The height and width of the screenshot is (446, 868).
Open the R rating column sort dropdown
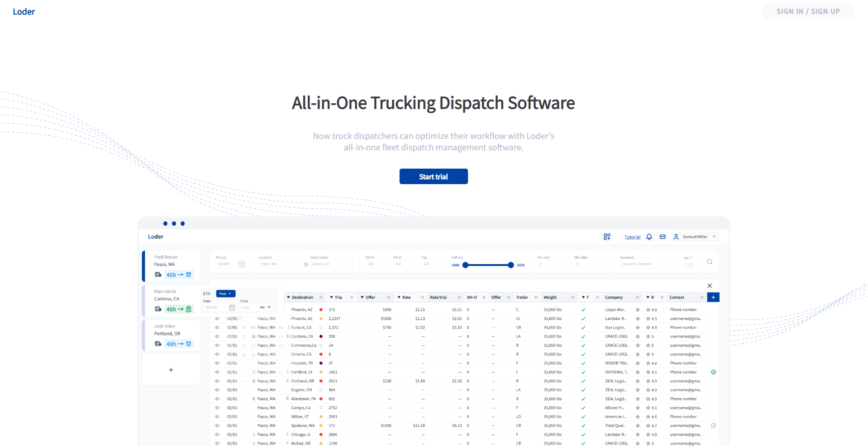648,297
